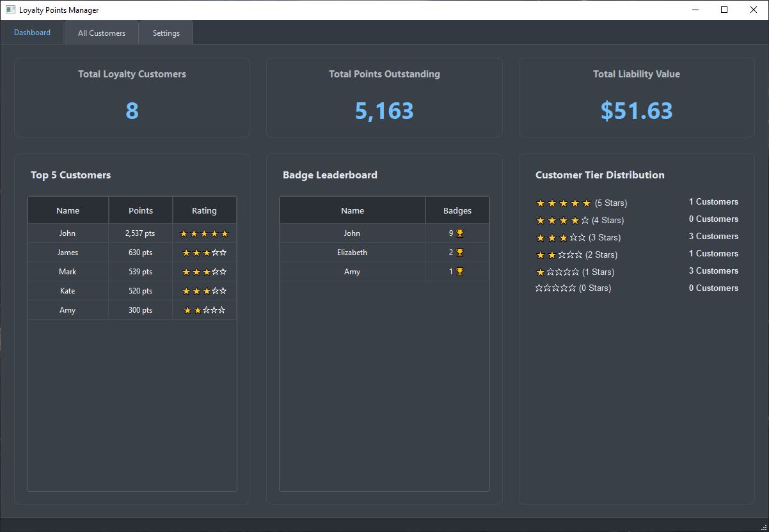
Task: Click the app icon in title bar
Action: click(10, 10)
